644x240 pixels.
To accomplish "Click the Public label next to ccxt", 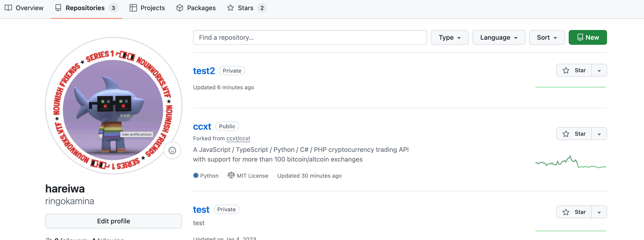I will point(227,126).
